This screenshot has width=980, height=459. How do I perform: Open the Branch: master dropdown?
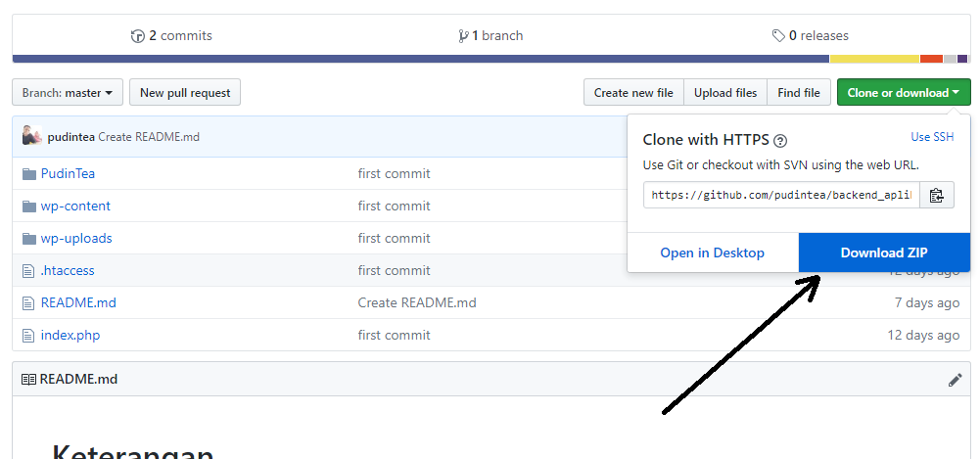tap(68, 92)
